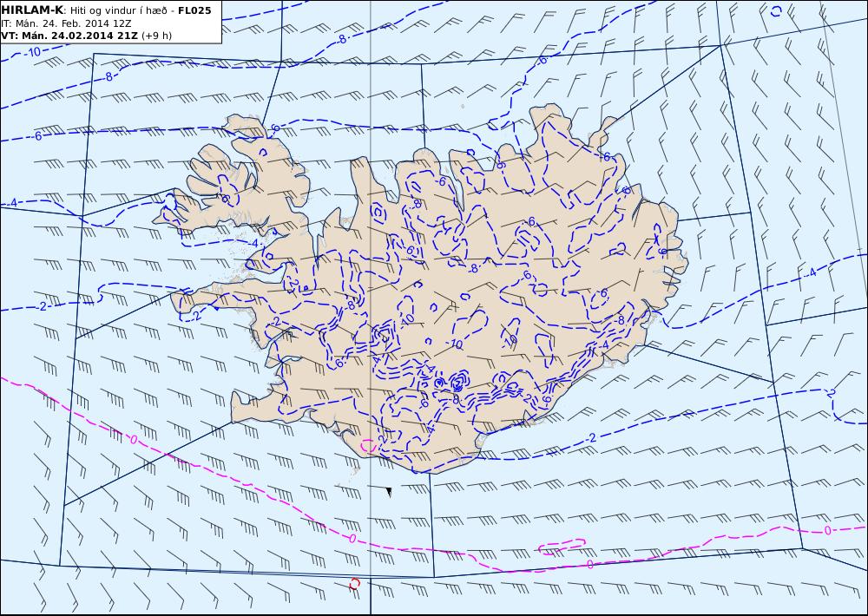Screen dimensions: 868x616
Task: Click the -10 isotherm label over northwest sea
Action: pyautogui.click(x=34, y=53)
